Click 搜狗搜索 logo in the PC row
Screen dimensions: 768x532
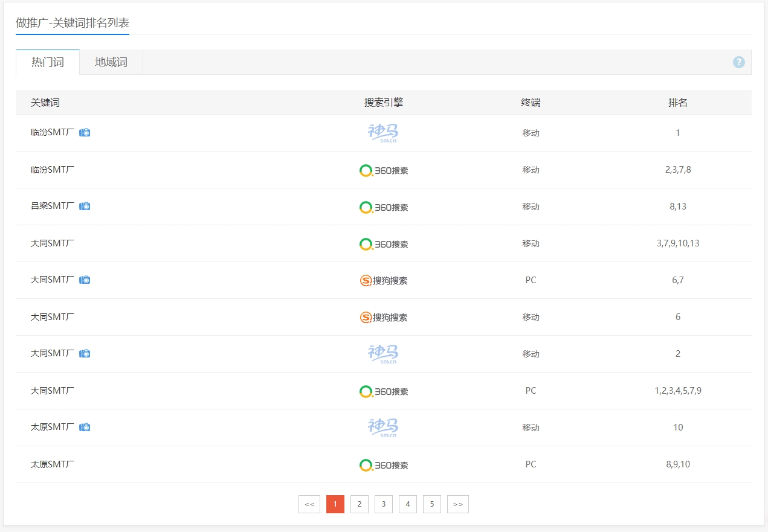pyautogui.click(x=383, y=280)
